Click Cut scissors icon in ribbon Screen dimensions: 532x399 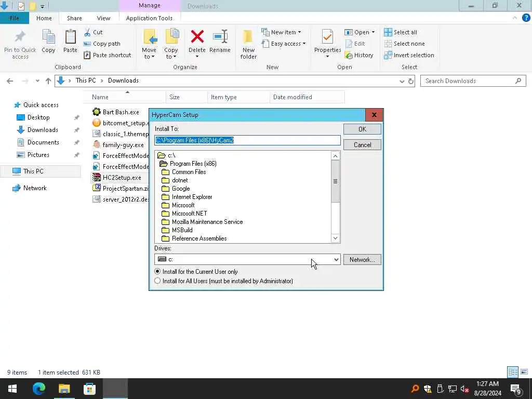point(87,32)
